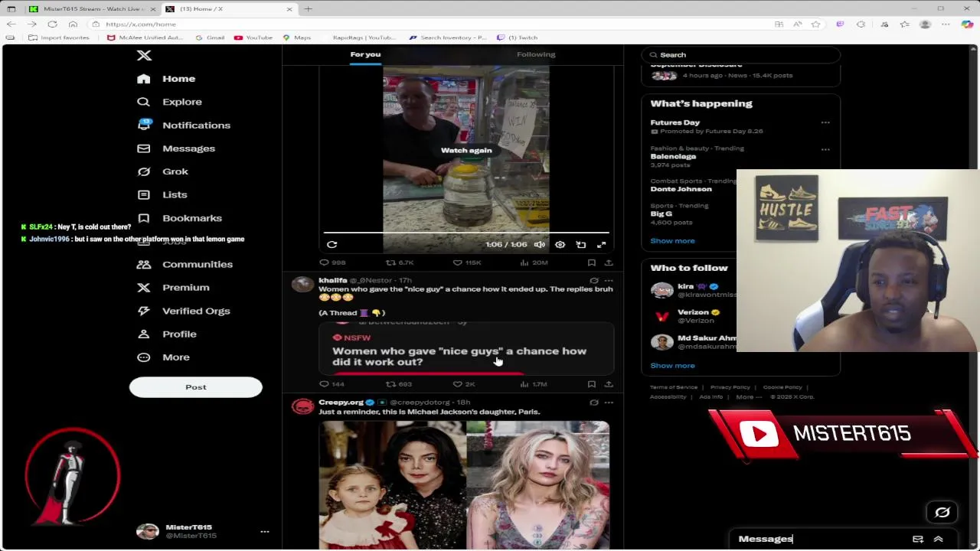Image resolution: width=980 pixels, height=551 pixels.
Task: Like the video post with 115K likes
Action: coord(466,262)
